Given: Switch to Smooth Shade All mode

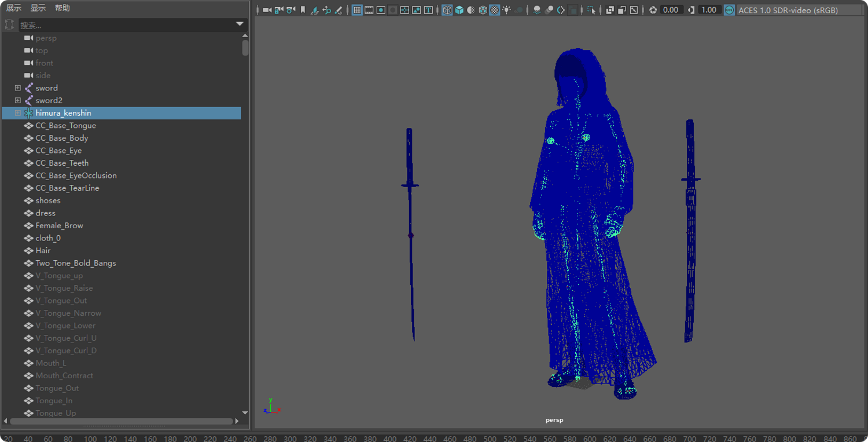Looking at the screenshot, I should tap(459, 10).
